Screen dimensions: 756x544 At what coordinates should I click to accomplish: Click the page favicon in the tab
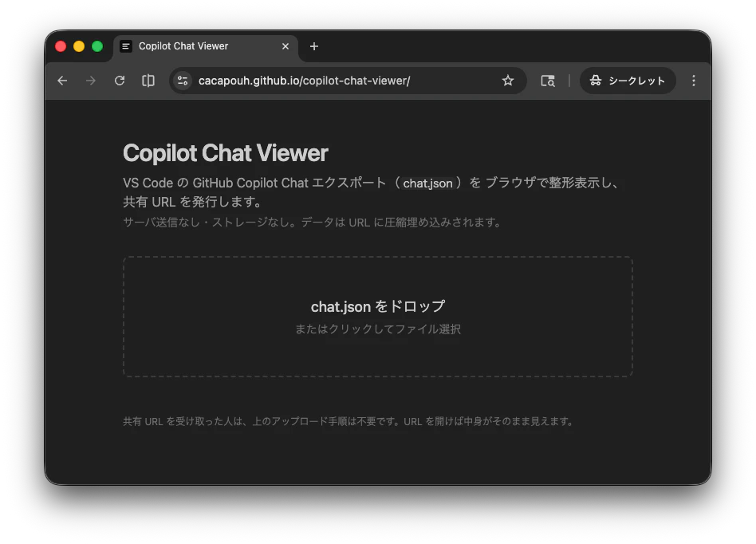(126, 46)
